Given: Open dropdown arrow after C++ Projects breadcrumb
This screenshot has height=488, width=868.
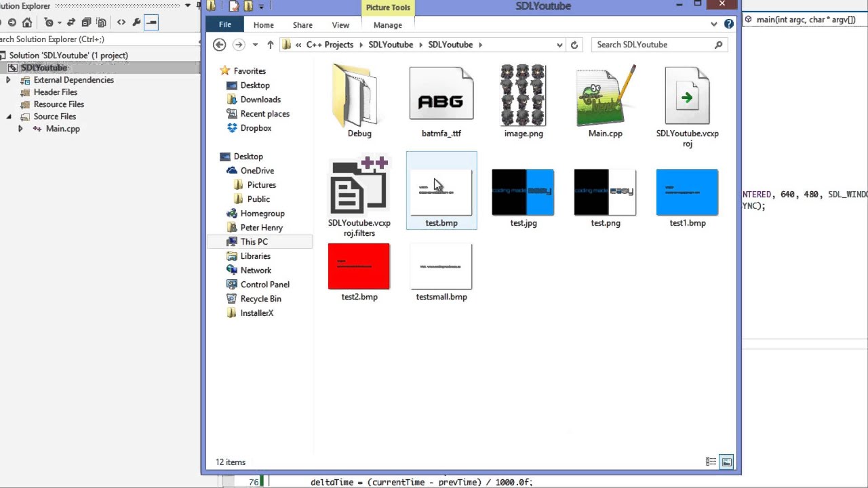Looking at the screenshot, I should tap(361, 45).
